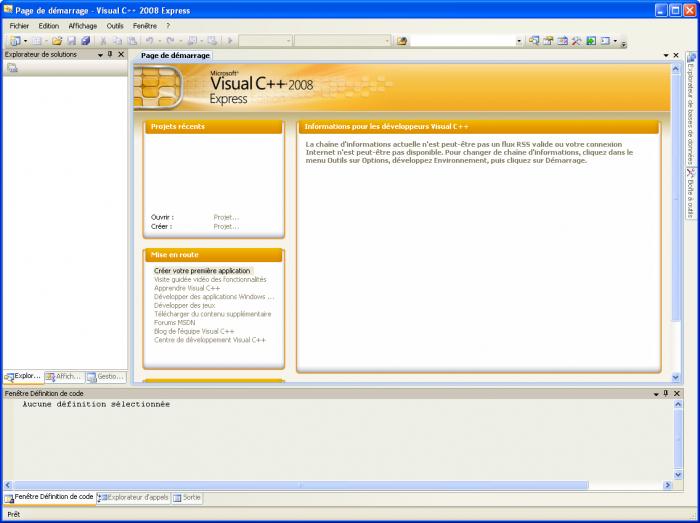Click the Start Page green toolbar icon
The height and width of the screenshot is (523, 700).
pyautogui.click(x=591, y=41)
